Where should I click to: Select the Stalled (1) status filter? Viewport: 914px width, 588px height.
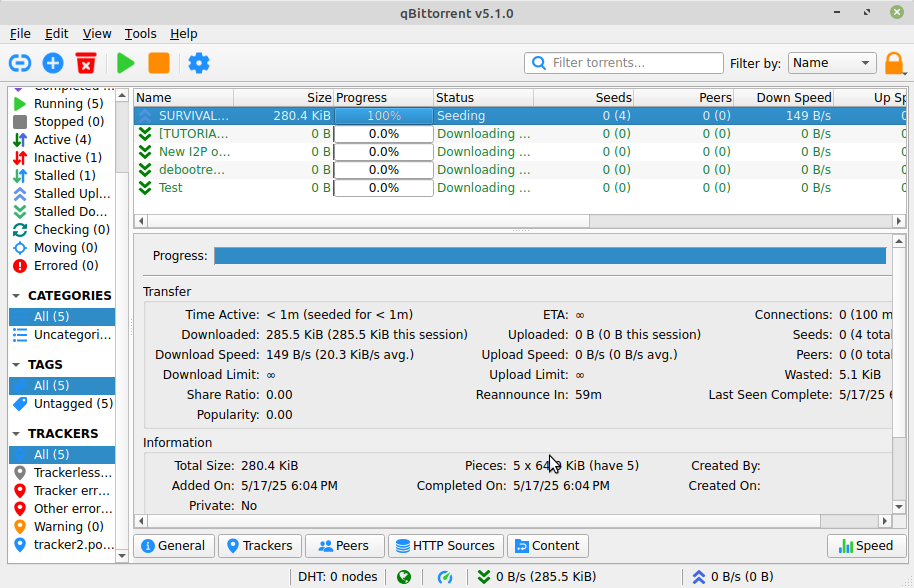tap(62, 176)
